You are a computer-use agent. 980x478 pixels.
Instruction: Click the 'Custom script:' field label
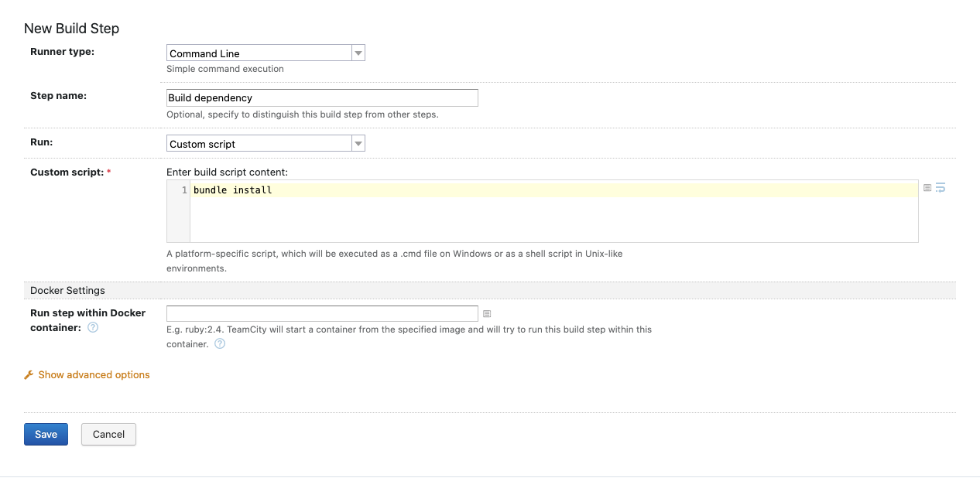[x=67, y=172]
